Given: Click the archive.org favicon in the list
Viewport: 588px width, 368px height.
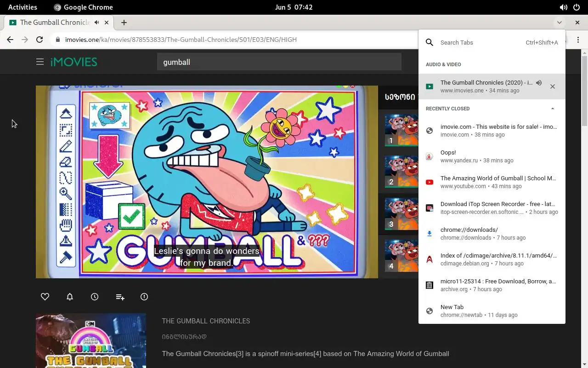Looking at the screenshot, I should tap(430, 285).
